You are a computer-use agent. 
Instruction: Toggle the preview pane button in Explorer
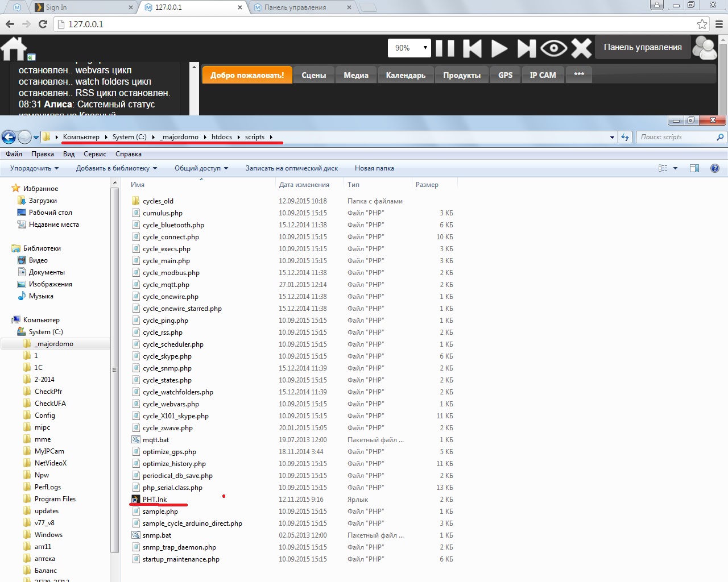(694, 168)
